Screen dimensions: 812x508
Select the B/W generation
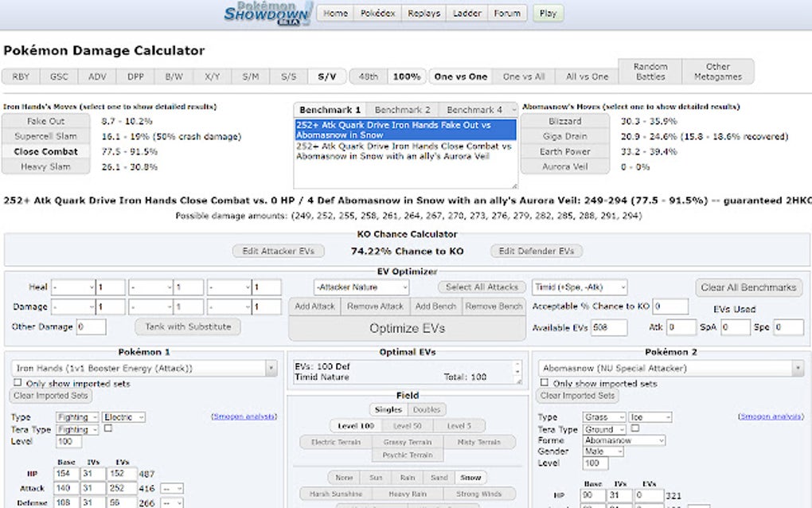pyautogui.click(x=174, y=76)
